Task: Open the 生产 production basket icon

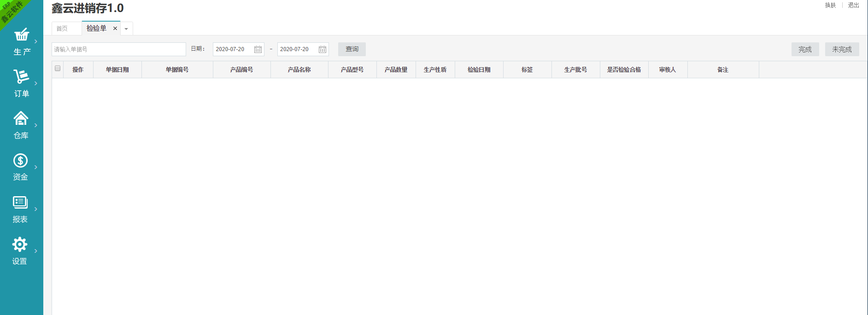Action: click(21, 35)
